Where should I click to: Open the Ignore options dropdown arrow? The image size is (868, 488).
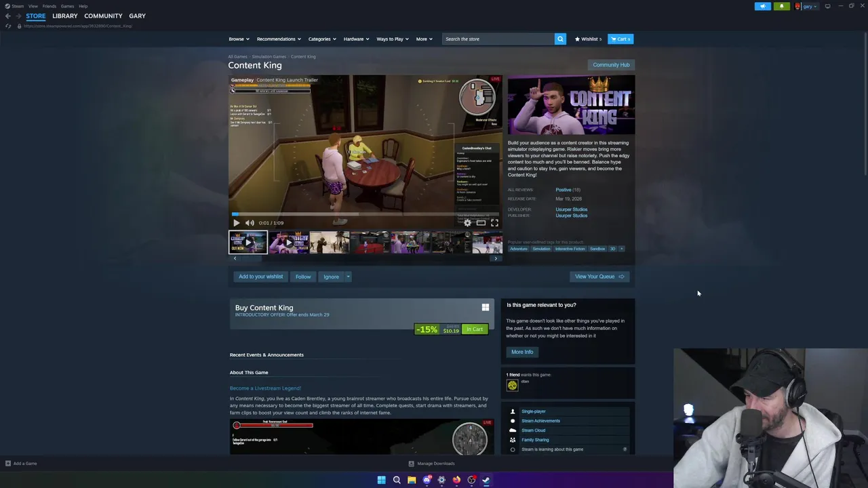click(x=348, y=277)
